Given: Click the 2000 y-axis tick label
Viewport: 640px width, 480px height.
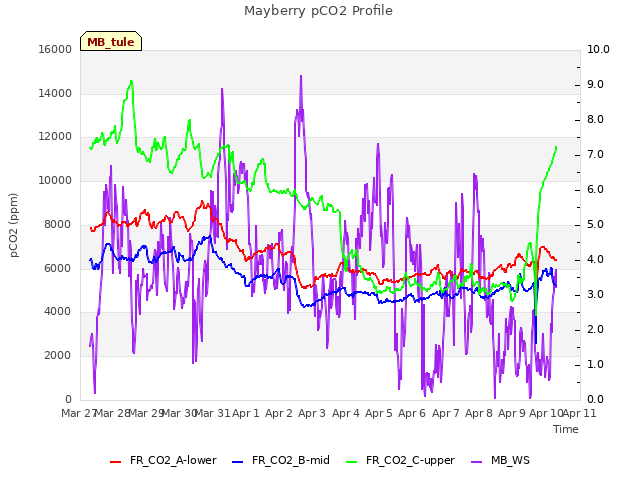Looking at the screenshot, I should pos(58,356).
